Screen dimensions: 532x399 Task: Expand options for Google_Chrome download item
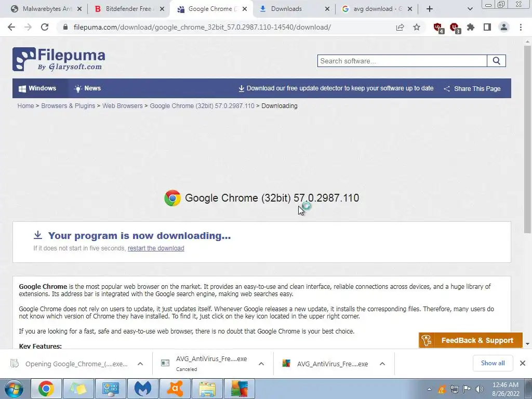point(140,364)
